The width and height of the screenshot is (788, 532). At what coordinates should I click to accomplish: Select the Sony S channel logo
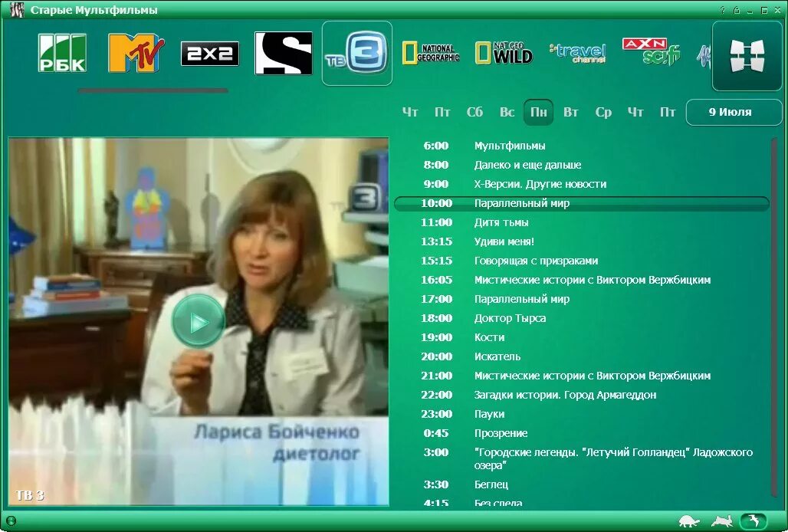284,53
